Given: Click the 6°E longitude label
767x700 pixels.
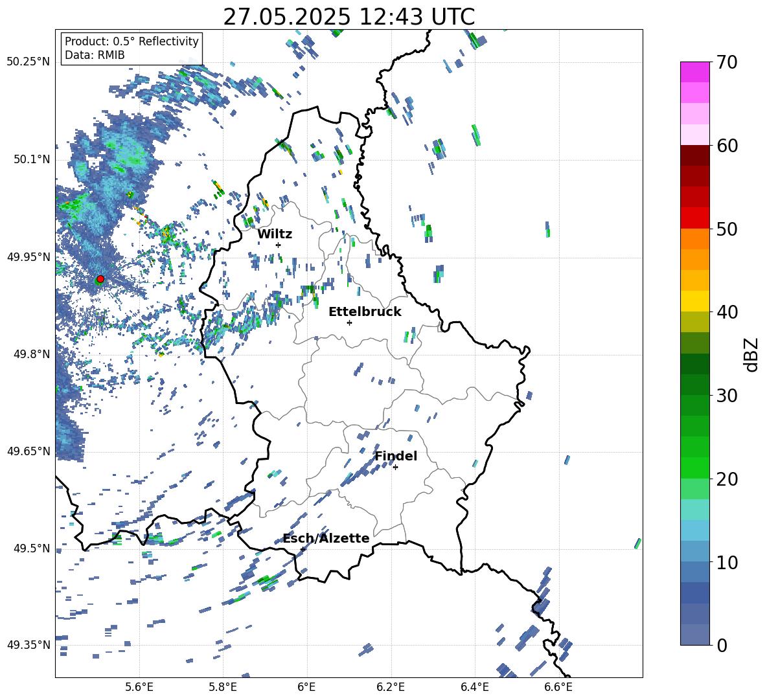Looking at the screenshot, I should [306, 687].
